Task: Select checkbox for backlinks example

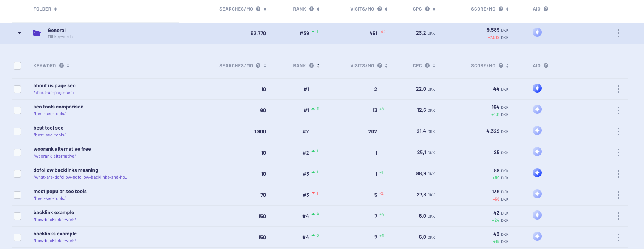Action: pyautogui.click(x=17, y=237)
